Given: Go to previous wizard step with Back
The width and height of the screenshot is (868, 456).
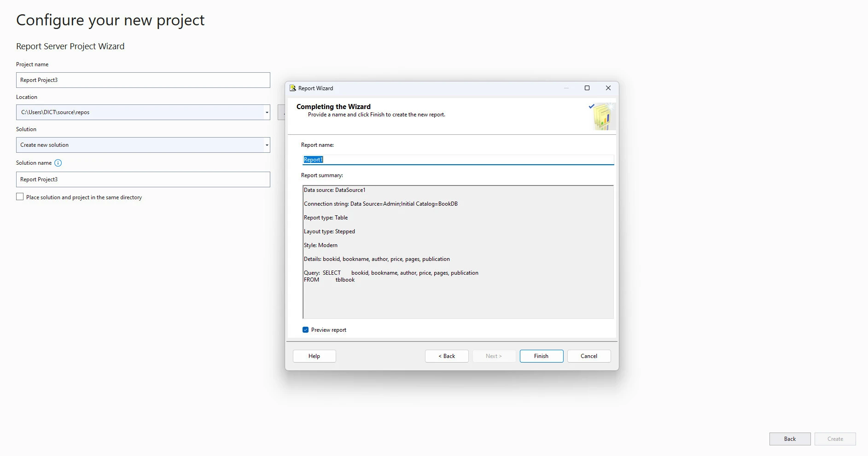Looking at the screenshot, I should (446, 356).
